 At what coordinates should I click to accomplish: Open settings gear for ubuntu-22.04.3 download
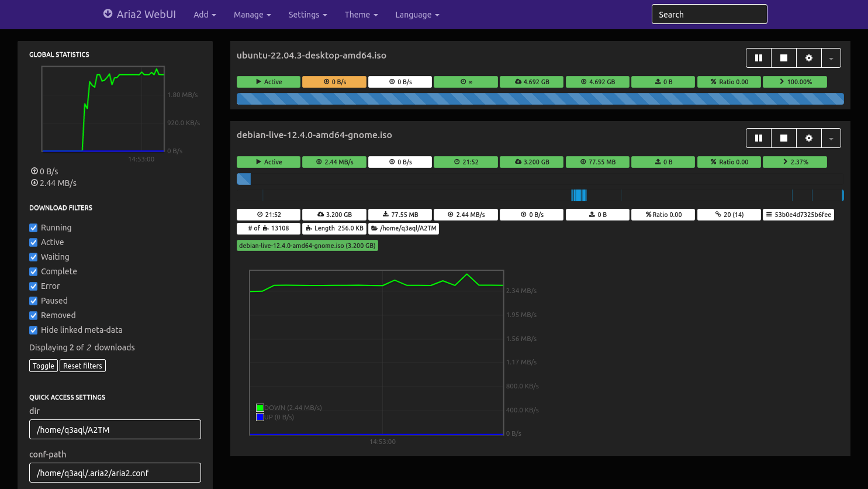(809, 58)
